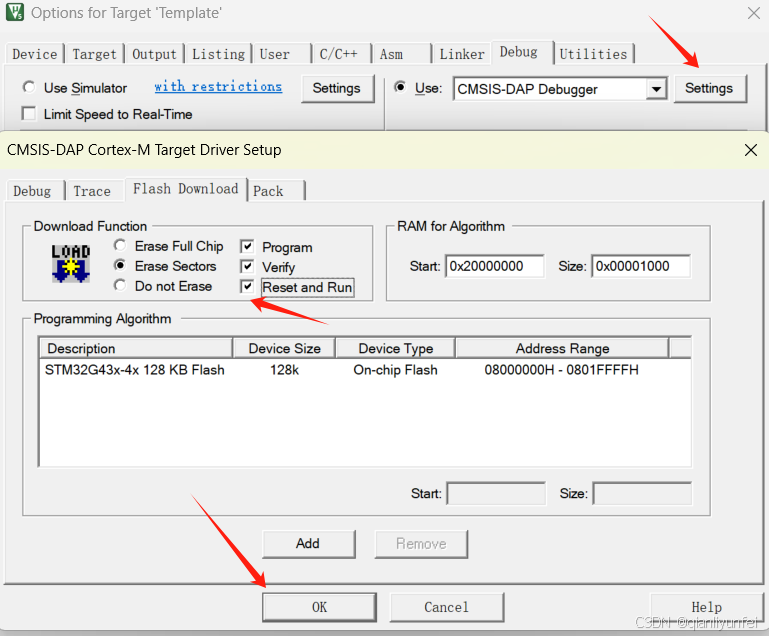The width and height of the screenshot is (769, 636).
Task: Toggle the Verify checkbox
Action: pos(247,266)
